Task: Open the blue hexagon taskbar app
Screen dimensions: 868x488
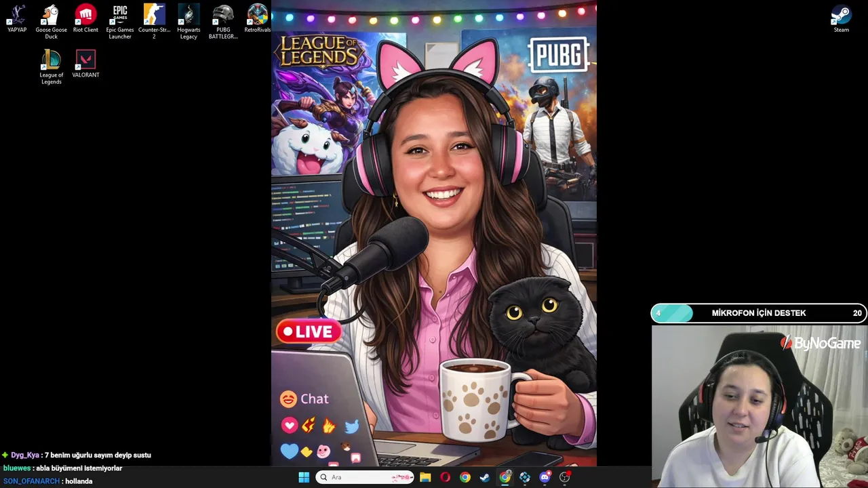Action: (x=525, y=477)
